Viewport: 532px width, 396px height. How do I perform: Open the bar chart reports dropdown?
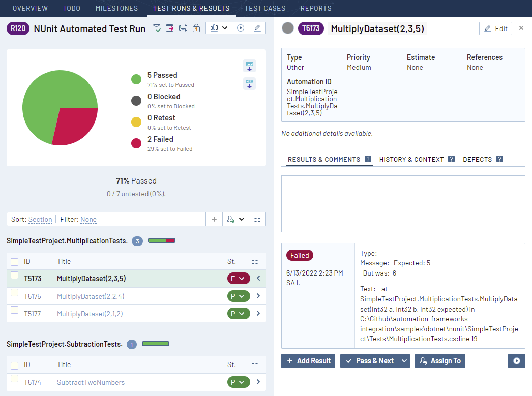click(x=219, y=28)
